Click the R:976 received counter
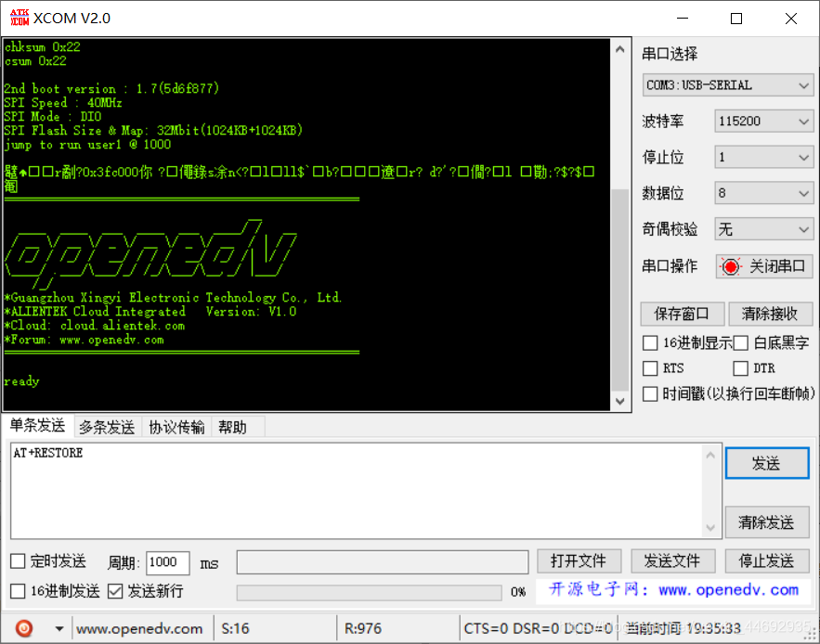The width and height of the screenshot is (820, 644). [x=363, y=628]
